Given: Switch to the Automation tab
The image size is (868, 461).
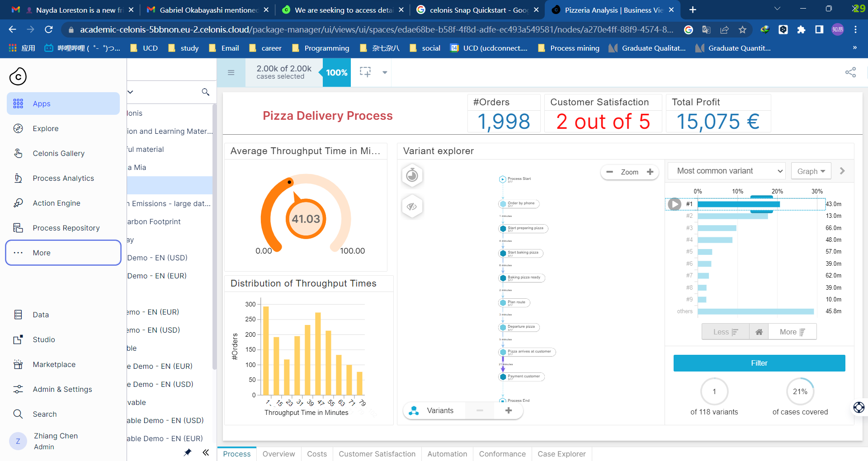Looking at the screenshot, I should 447,454.
